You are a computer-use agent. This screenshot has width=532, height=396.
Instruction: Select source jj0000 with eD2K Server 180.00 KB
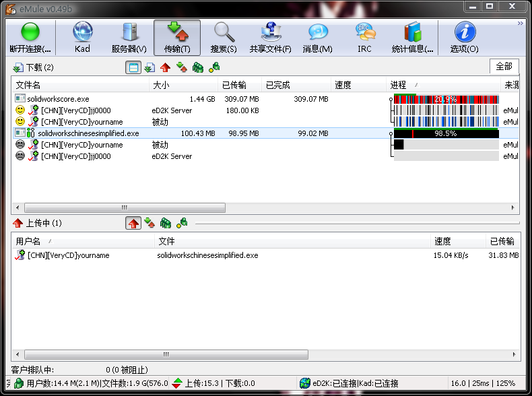tap(265, 110)
